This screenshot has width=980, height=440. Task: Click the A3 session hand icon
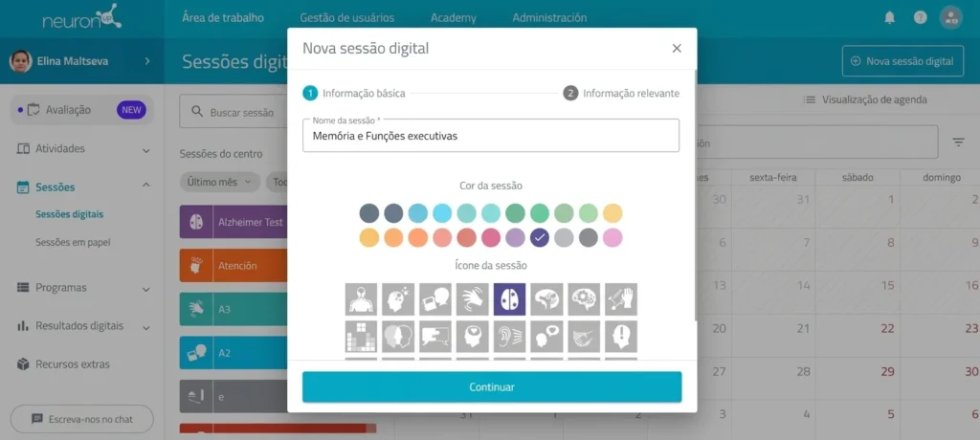point(196,309)
